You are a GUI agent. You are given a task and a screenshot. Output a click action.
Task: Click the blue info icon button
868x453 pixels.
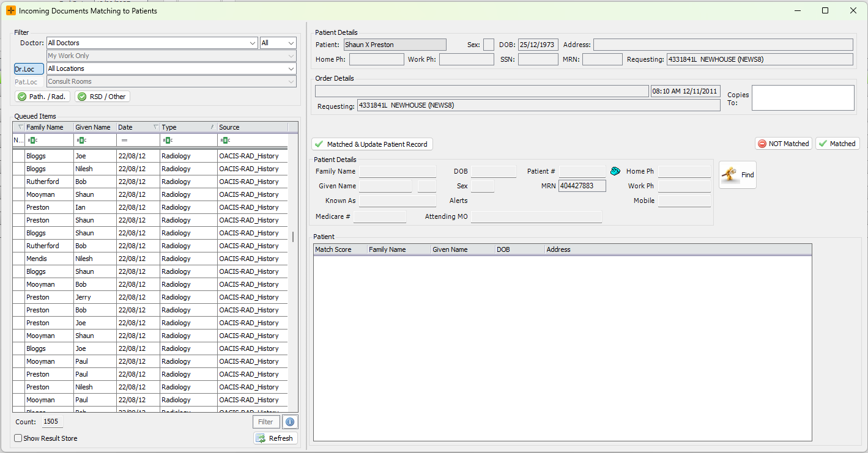(x=290, y=422)
